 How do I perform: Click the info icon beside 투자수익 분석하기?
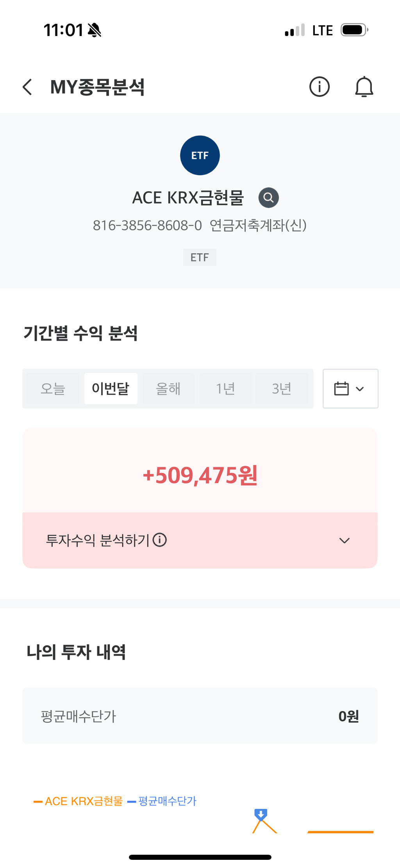point(160,540)
